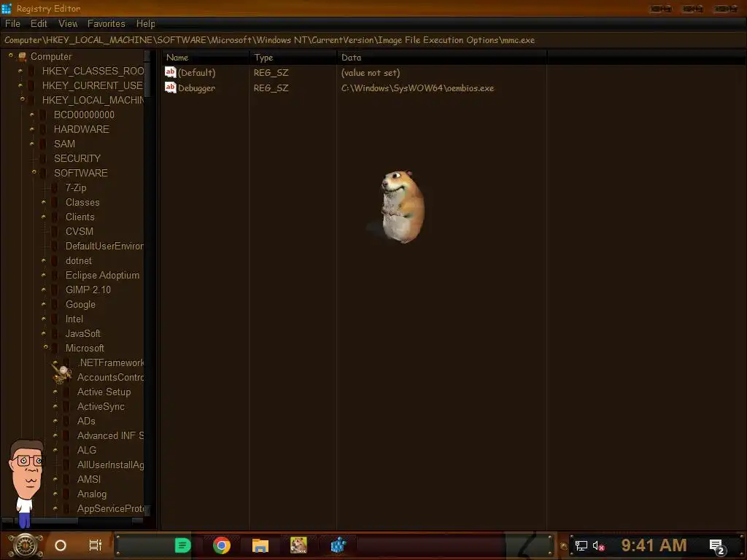Collapse the SOFTWARE key
The width and height of the screenshot is (747, 560).
point(34,172)
